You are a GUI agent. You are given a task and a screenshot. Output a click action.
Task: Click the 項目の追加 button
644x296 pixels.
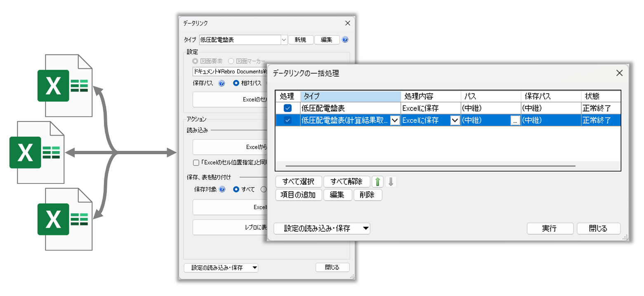pos(298,195)
